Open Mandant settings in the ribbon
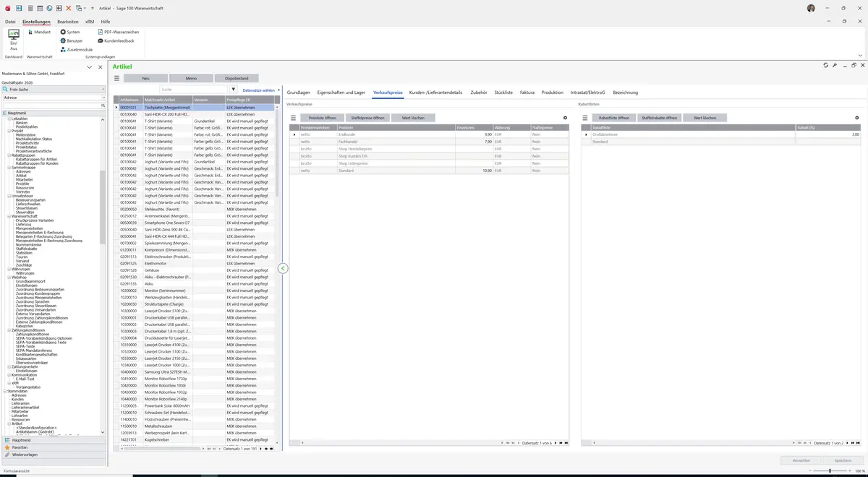The height and width of the screenshot is (477, 868). (x=38, y=32)
